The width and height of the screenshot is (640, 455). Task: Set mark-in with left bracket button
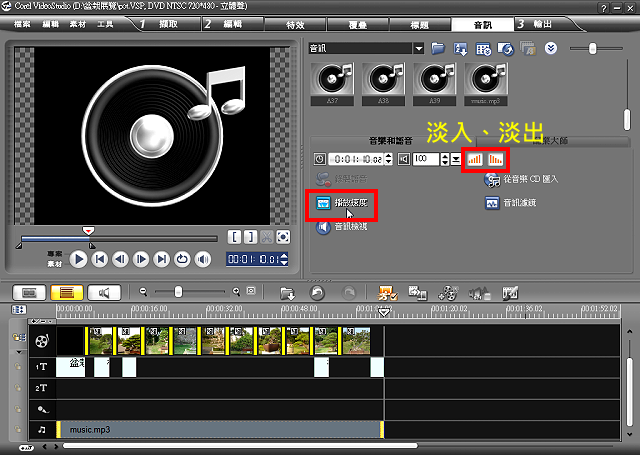234,237
